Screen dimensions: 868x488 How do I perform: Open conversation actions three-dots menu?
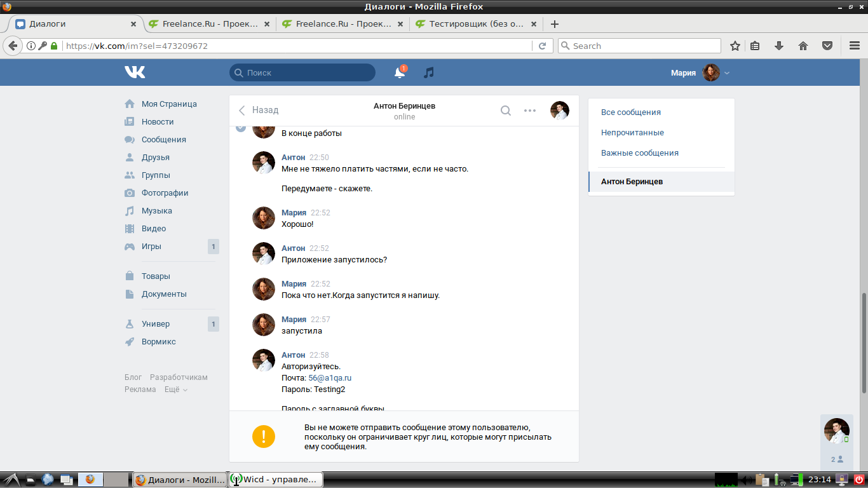click(530, 111)
